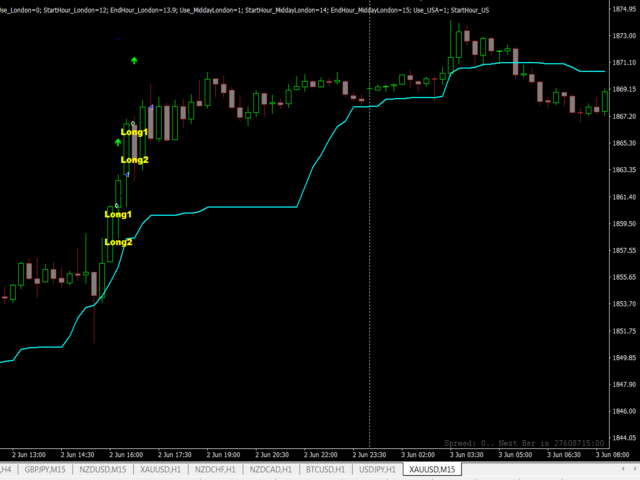Screen dimensions: 640x480
Task: Switch to the NZDUSD,M15 chart tab
Action: (102, 469)
